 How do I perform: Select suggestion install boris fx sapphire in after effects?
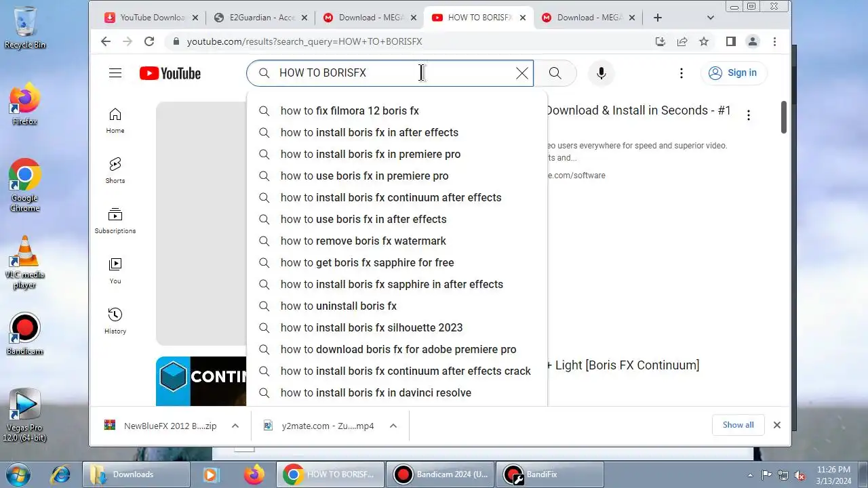point(397,284)
